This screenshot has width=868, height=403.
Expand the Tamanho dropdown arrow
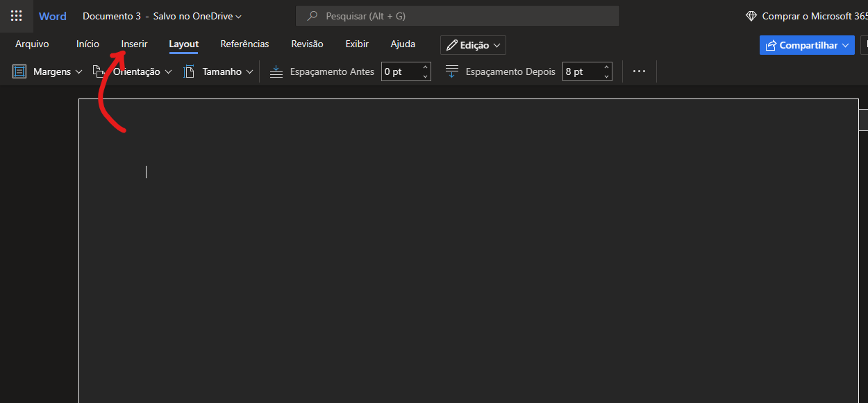(250, 71)
